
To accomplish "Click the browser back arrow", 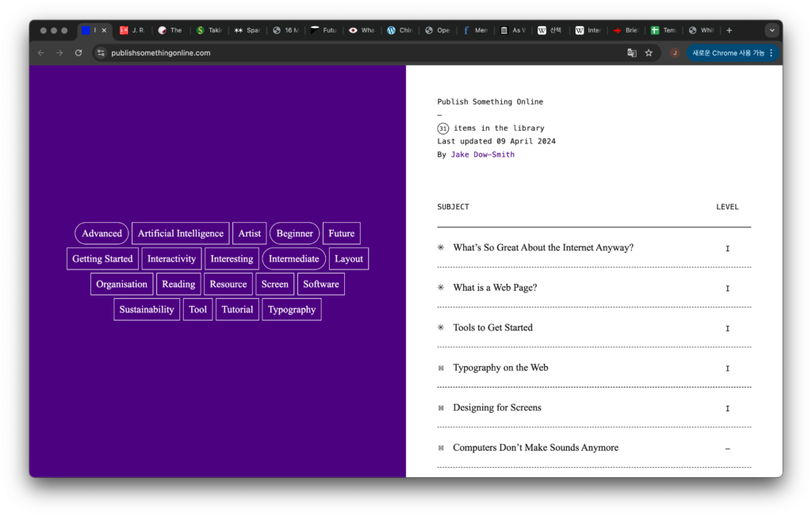I will coord(40,53).
